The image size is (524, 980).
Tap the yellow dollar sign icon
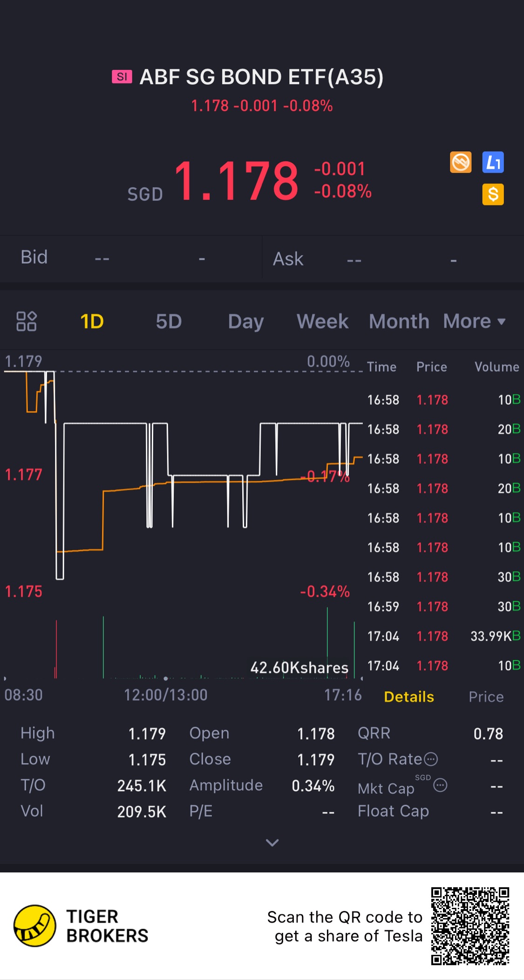click(x=493, y=194)
